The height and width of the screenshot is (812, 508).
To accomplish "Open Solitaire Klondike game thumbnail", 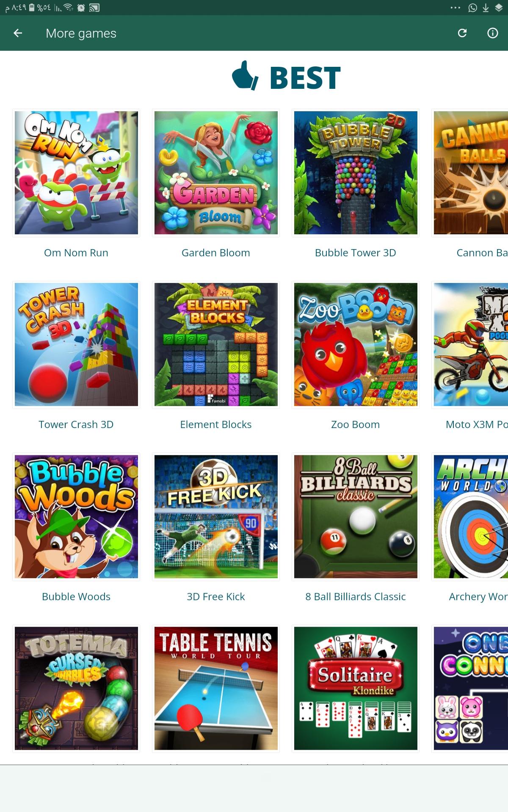I will tap(356, 689).
